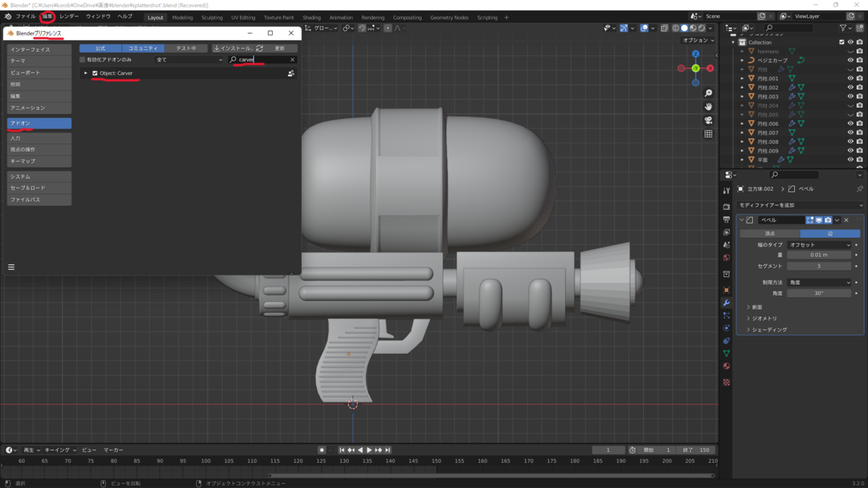
Task: Open the レンダー menu
Action: pos(69,16)
